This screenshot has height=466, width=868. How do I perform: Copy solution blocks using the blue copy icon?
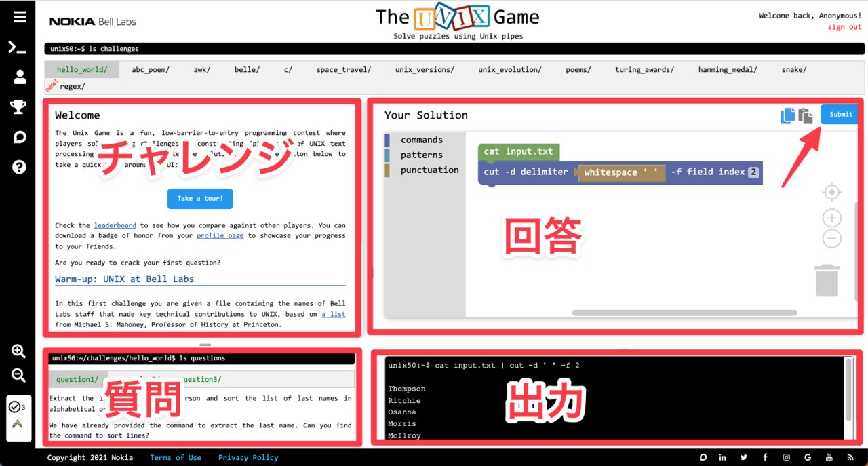[x=787, y=115]
